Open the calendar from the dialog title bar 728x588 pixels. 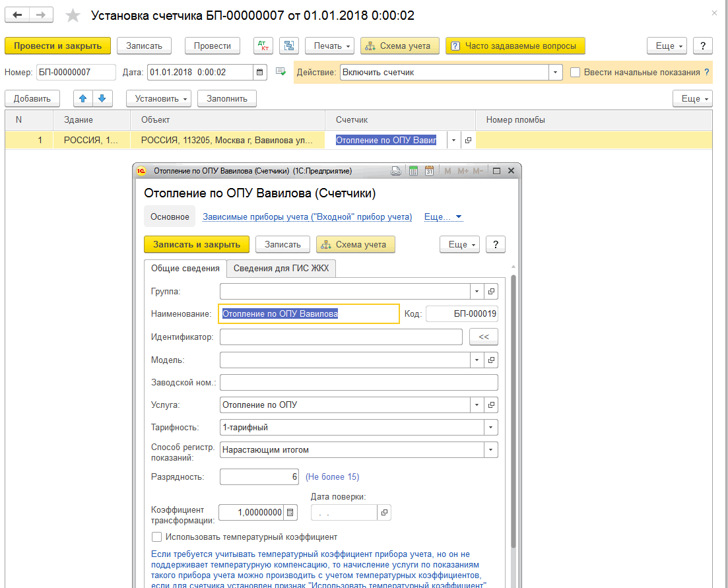(x=429, y=171)
